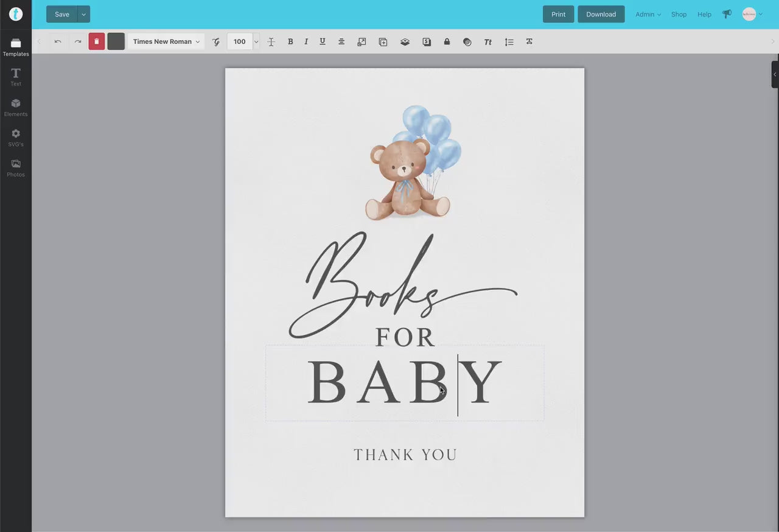The width and height of the screenshot is (779, 532).
Task: Open the script font styles icon
Action: tap(216, 41)
